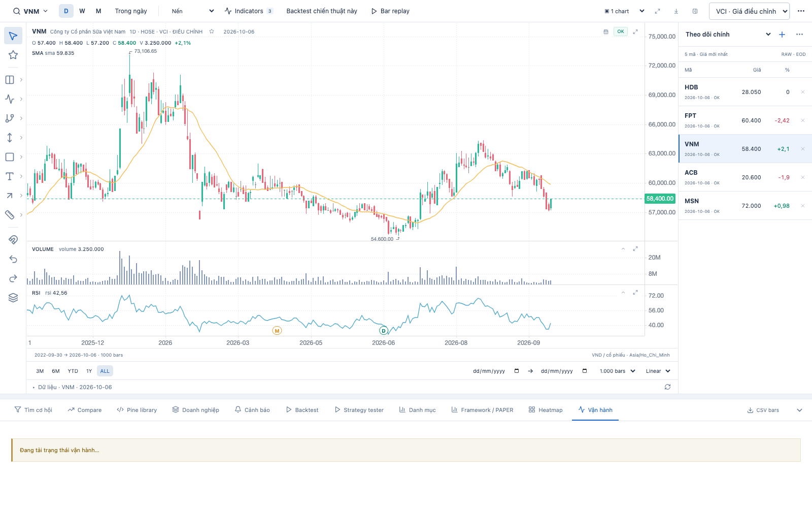This screenshot has height=508, width=812.
Task: Click the magnet snap icon
Action: click(13, 240)
